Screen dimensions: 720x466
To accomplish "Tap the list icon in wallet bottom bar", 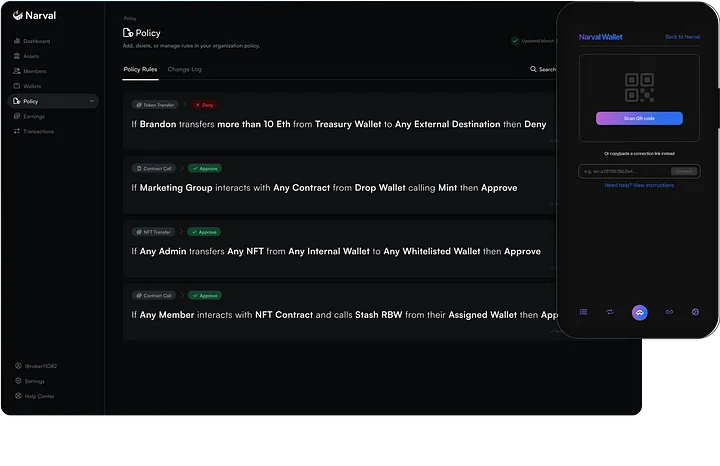I will (583, 312).
